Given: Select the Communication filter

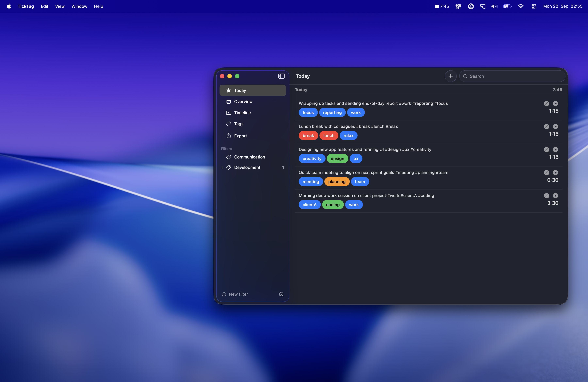Looking at the screenshot, I should [249, 157].
